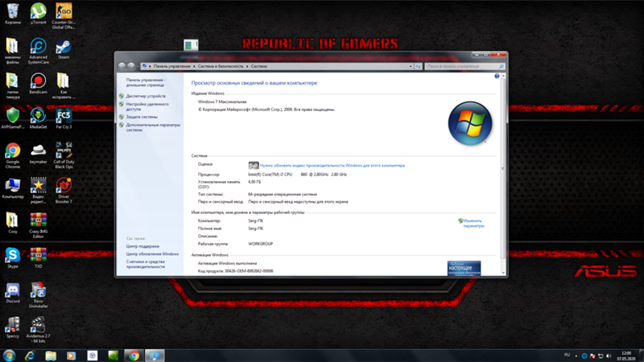Select the Crazy IMG Editor archive icon
644x362 pixels.
point(38,225)
